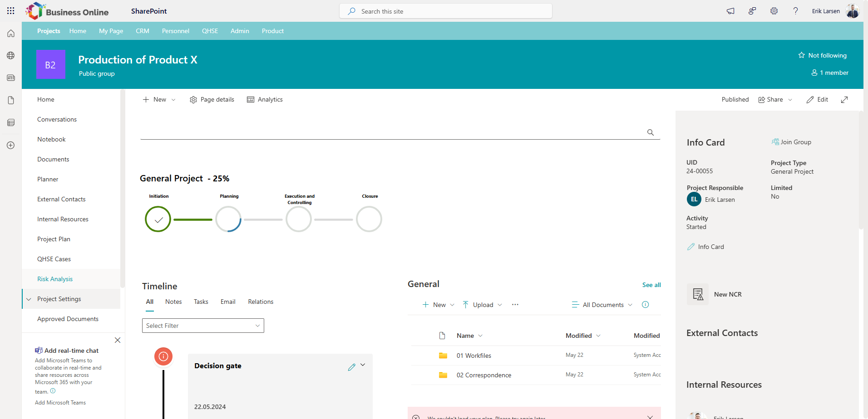Open Erik Larsen's account profile picture
The width and height of the screenshot is (868, 419).
[853, 11]
